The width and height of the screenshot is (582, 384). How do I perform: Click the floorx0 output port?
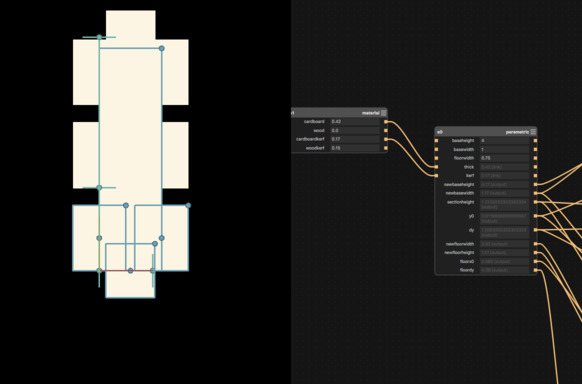[535, 261]
